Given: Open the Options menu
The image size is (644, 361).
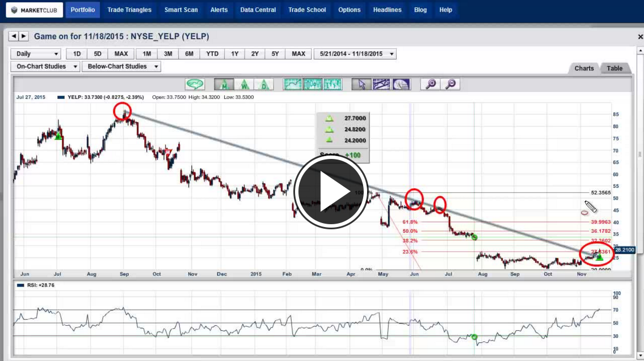Looking at the screenshot, I should tap(350, 10).
